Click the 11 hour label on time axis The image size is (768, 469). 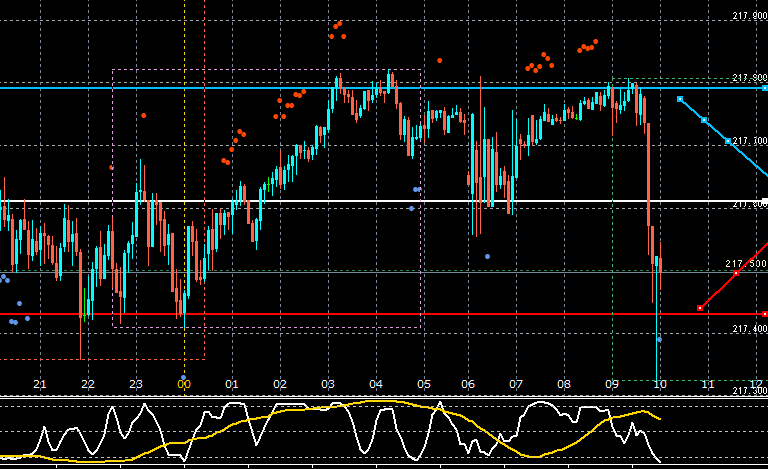708,384
